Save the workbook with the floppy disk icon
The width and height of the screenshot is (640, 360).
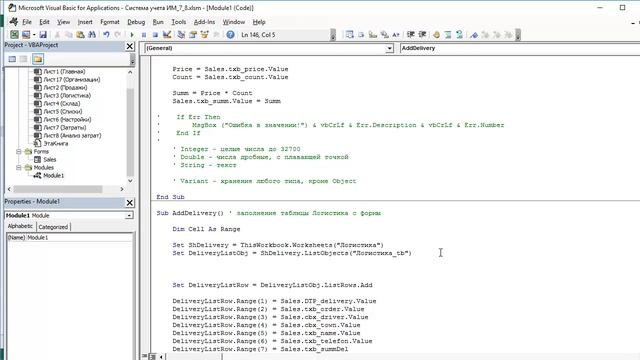(x=43, y=35)
